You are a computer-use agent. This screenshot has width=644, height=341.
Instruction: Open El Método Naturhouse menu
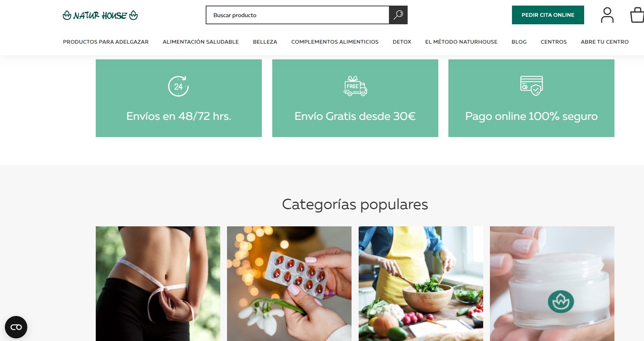[461, 42]
